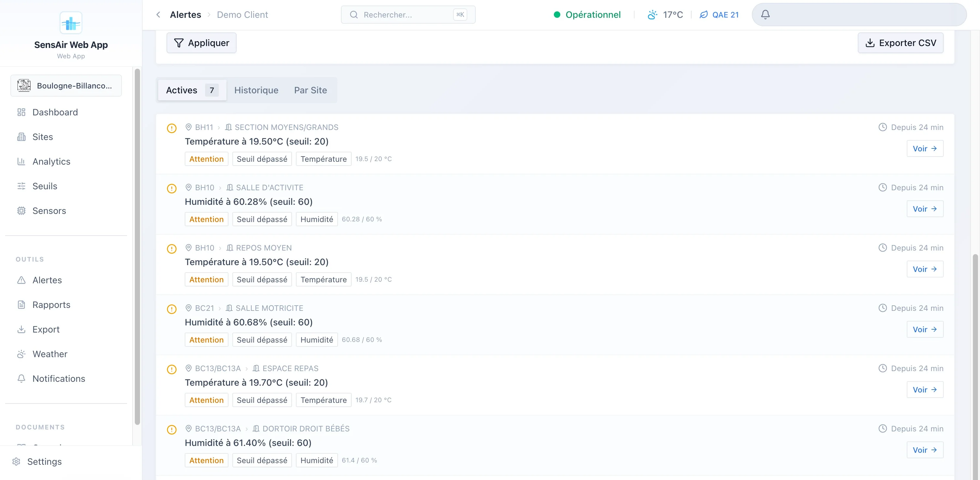This screenshot has height=480, width=980.
Task: Click warning icon of SALLE D'ACTIVITE alert
Action: (x=171, y=188)
